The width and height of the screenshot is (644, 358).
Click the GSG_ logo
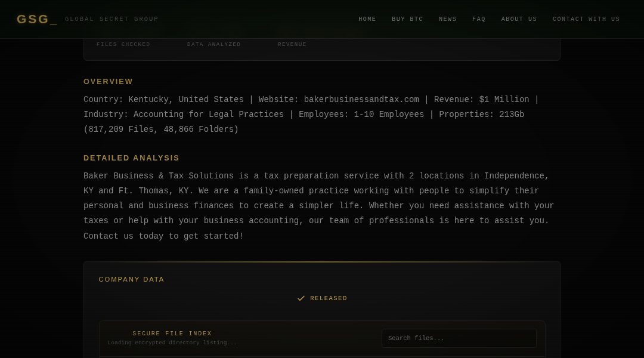(37, 19)
